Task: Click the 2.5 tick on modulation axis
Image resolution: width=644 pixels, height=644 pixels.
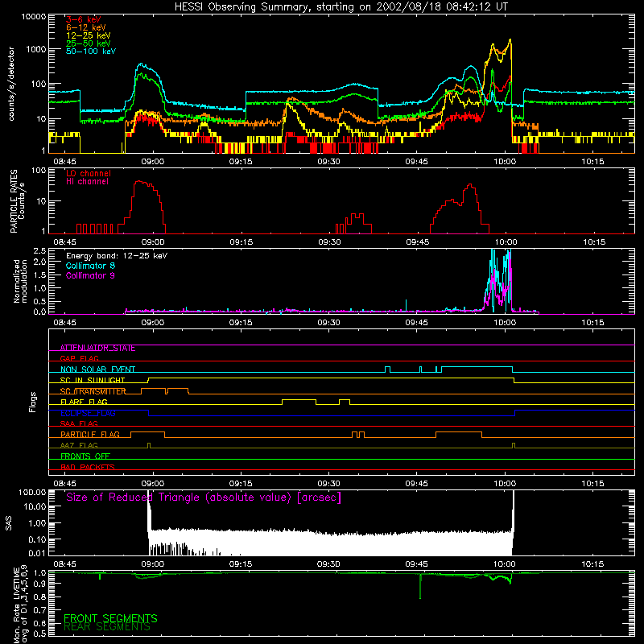Action: [x=39, y=251]
